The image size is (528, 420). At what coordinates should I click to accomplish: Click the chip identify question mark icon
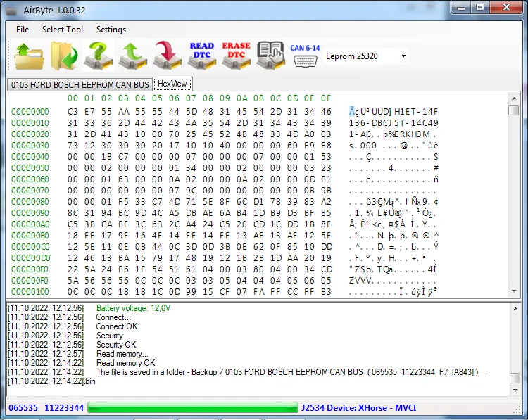coord(98,56)
